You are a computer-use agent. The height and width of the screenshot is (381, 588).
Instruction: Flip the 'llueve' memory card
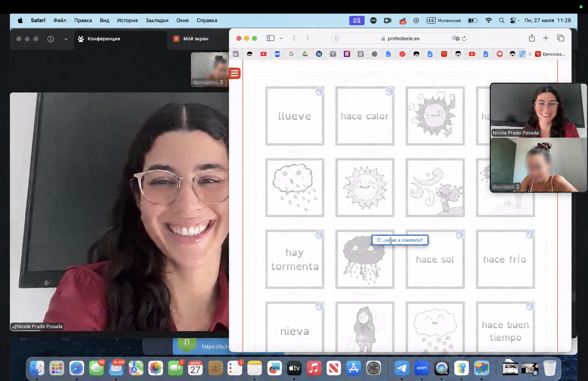click(x=295, y=116)
